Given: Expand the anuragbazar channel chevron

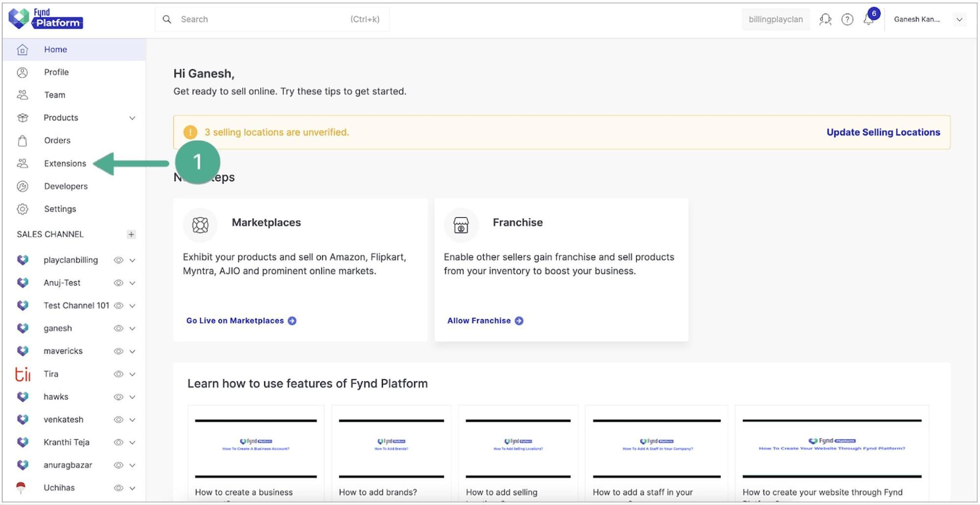Looking at the screenshot, I should pyautogui.click(x=132, y=465).
